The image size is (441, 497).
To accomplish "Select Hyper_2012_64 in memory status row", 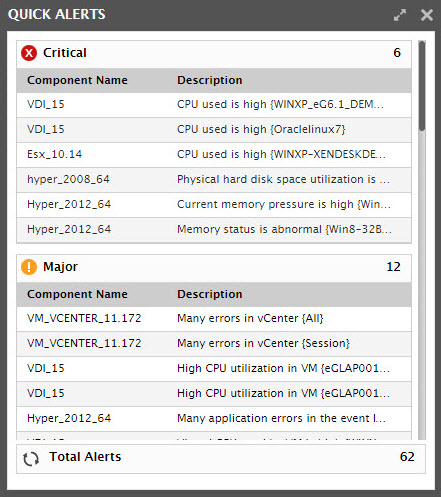I will click(x=69, y=229).
